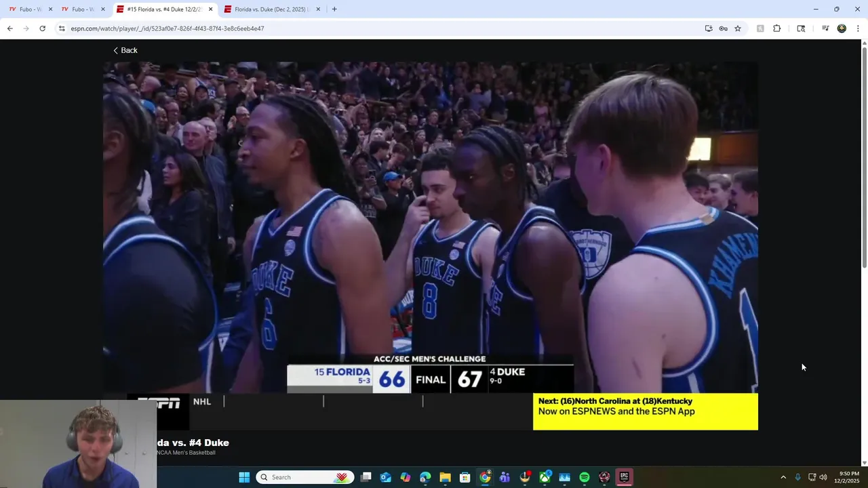Click the greyed-out extension icon in the toolbar

pos(760,28)
